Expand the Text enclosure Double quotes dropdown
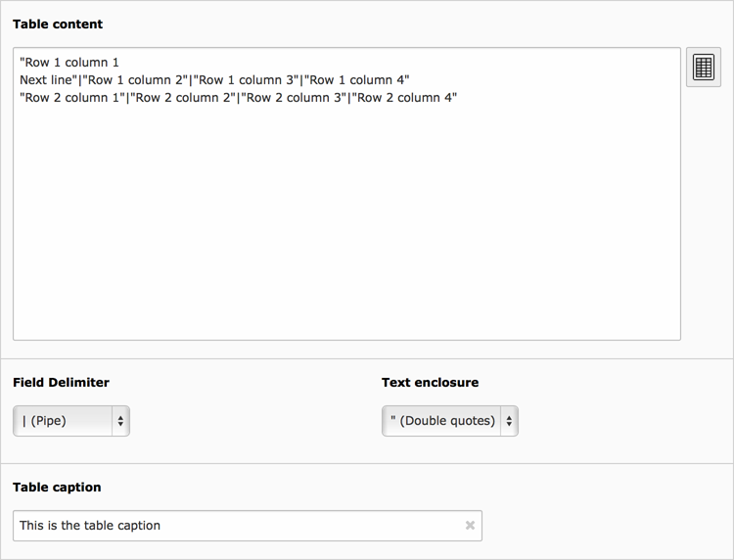 coord(449,421)
